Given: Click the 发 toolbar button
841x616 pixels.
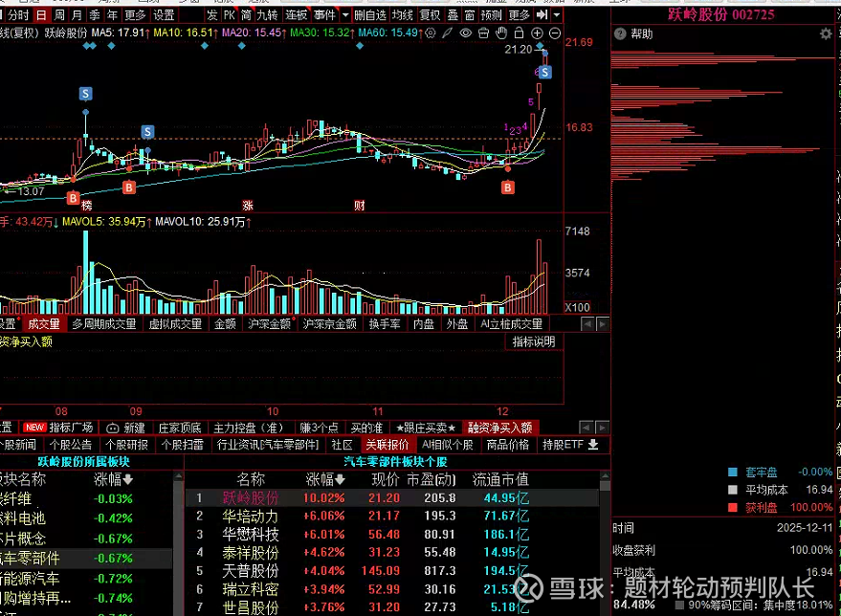Looking at the screenshot, I should coord(211,15).
